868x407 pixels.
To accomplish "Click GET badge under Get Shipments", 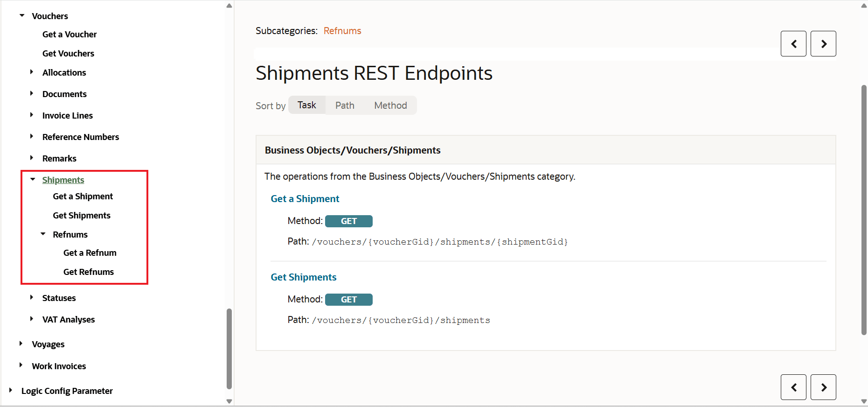I will [349, 299].
